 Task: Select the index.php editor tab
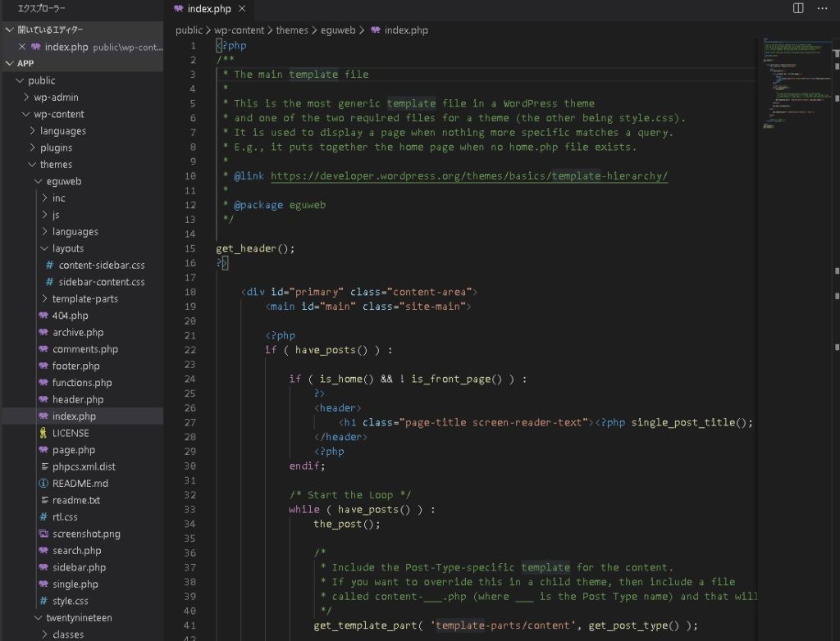[x=209, y=9]
